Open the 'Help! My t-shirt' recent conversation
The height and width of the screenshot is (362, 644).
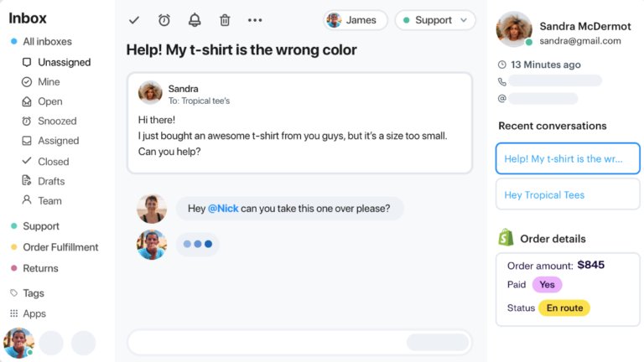[x=568, y=159]
